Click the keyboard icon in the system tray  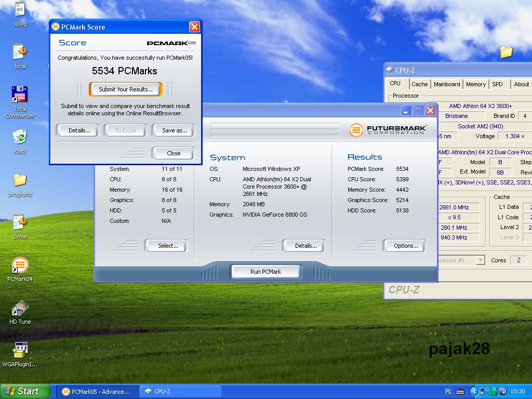click(x=460, y=392)
